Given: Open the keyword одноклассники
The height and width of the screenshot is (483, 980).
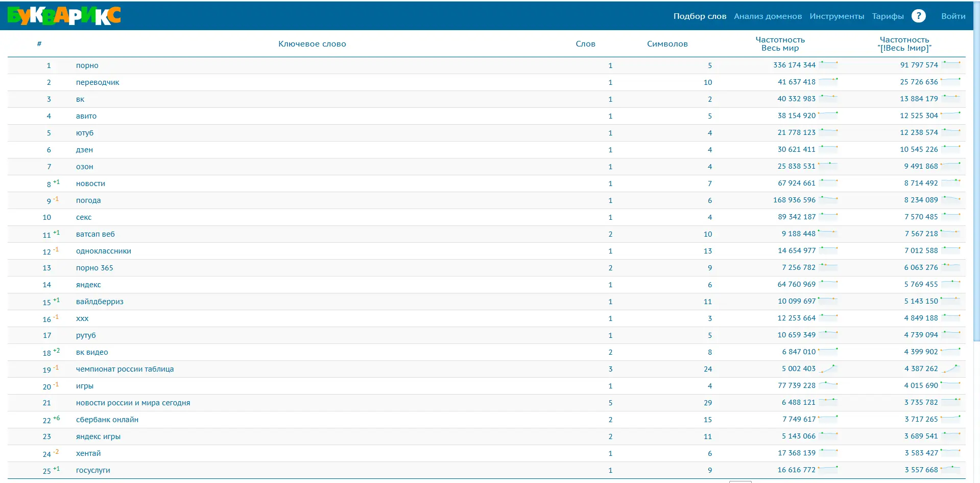Looking at the screenshot, I should point(104,251).
